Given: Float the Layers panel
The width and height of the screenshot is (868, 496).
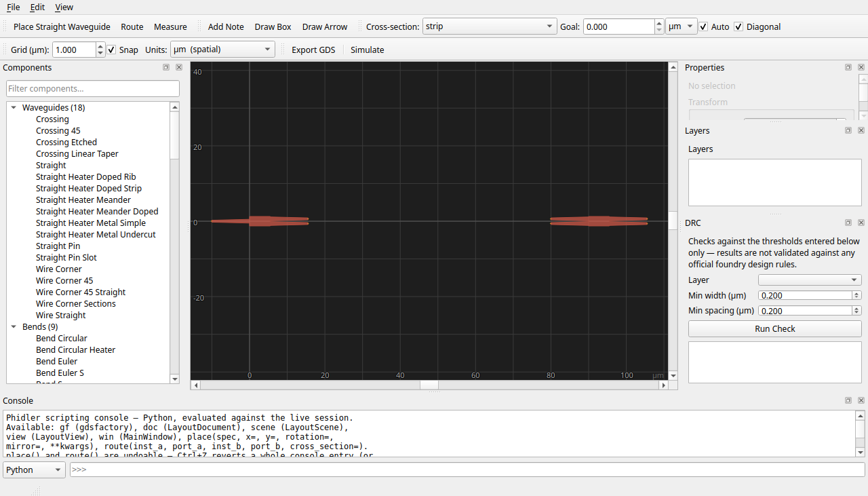Looking at the screenshot, I should [x=848, y=131].
